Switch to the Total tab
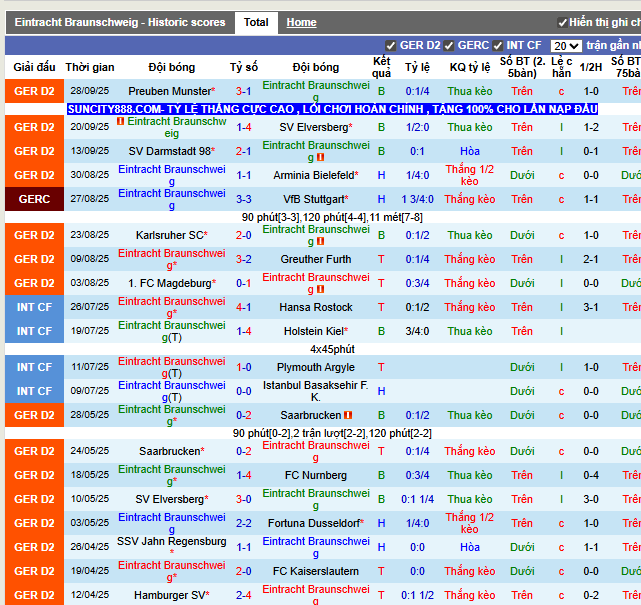The width and height of the screenshot is (641, 605). (256, 22)
